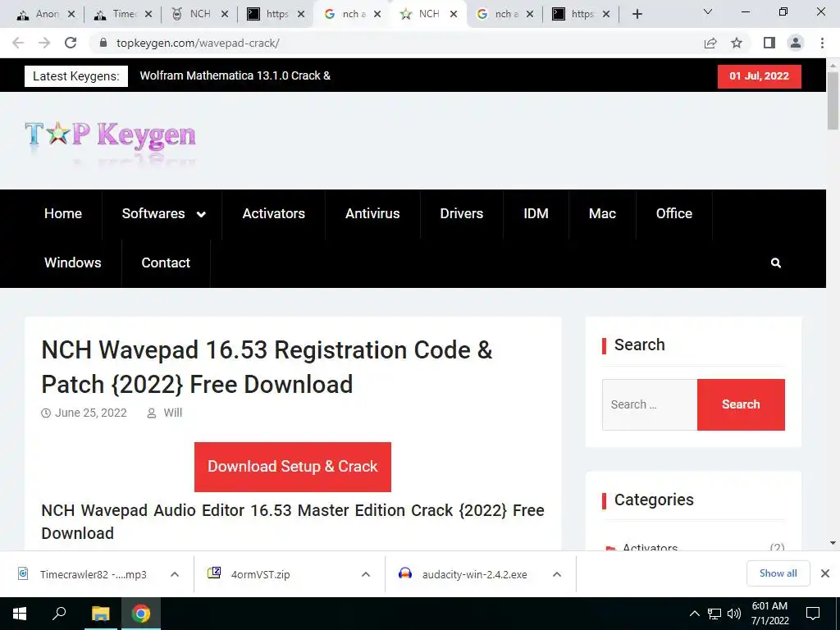The height and width of the screenshot is (630, 840).
Task: Go to Home in site navigation
Action: pyautogui.click(x=62, y=214)
